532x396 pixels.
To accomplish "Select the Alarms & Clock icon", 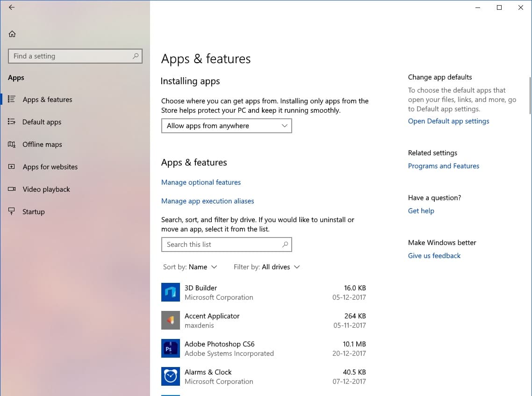I will [x=170, y=377].
